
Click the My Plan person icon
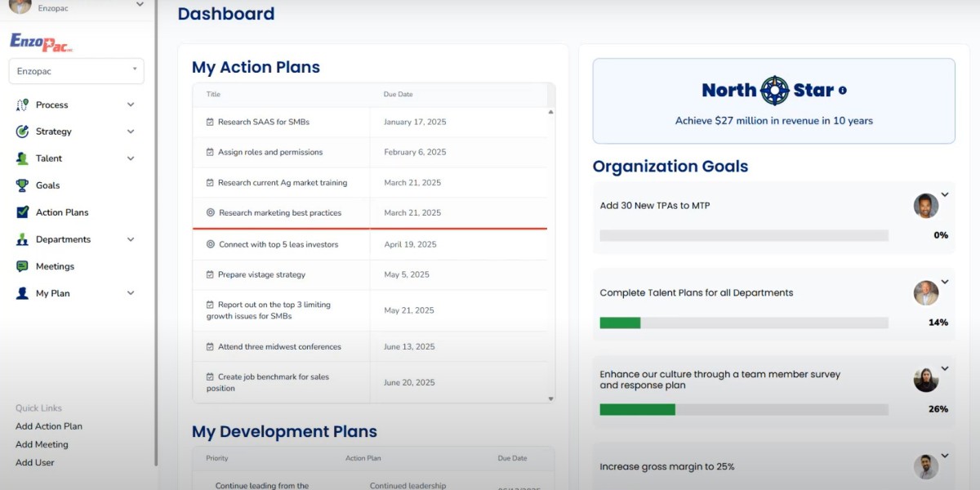pyautogui.click(x=22, y=293)
